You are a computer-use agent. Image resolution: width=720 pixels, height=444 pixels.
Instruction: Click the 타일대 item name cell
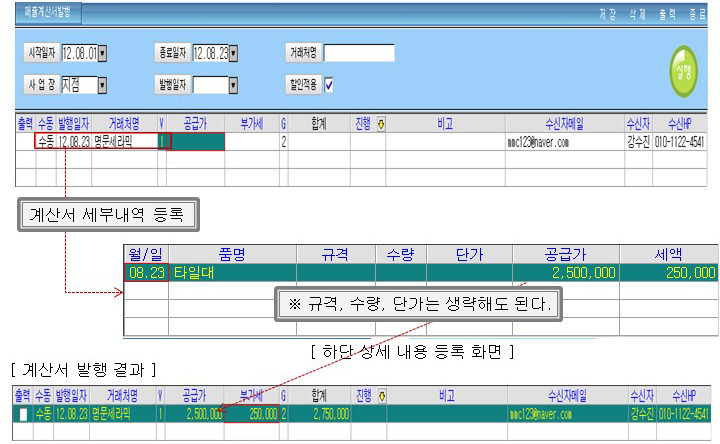tap(232, 273)
